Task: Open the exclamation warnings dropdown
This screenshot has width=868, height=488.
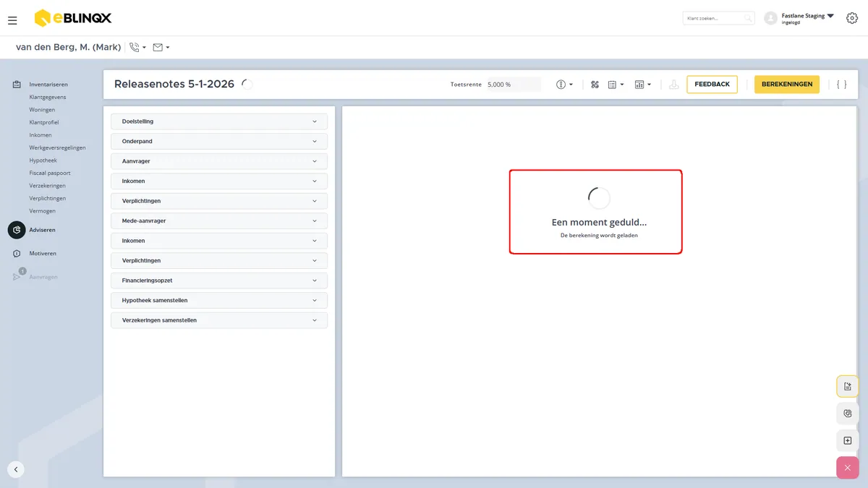Action: coord(565,85)
